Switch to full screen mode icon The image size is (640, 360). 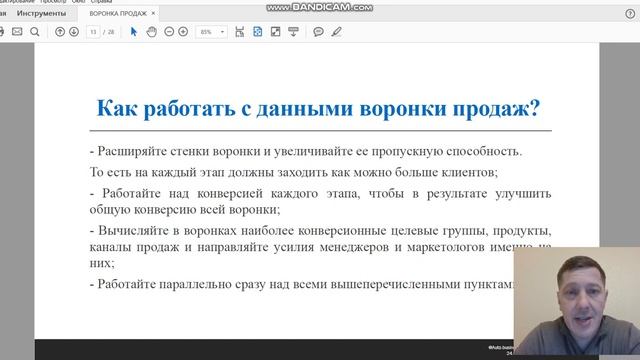276,31
